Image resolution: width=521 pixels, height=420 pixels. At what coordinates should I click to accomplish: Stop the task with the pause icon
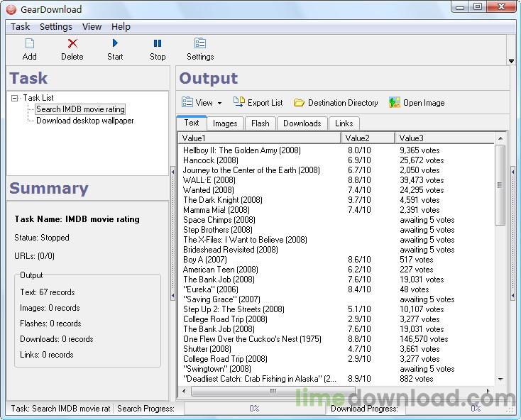coord(158,43)
